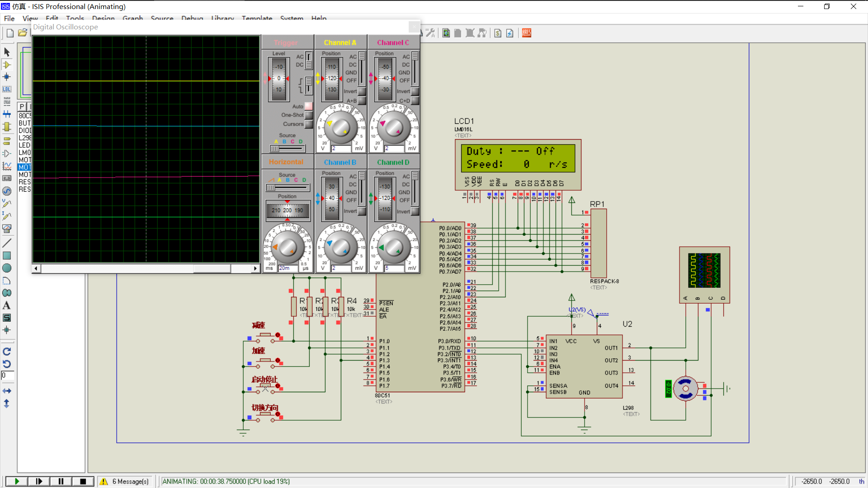Adjust Channel D coupling slider
The width and height of the screenshot is (868, 488).
[x=415, y=188]
